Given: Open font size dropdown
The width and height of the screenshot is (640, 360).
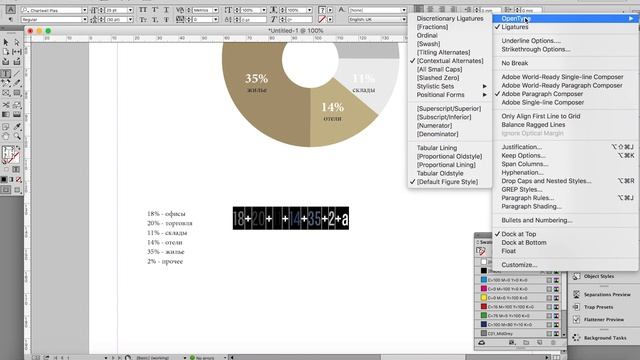Looking at the screenshot, I should pyautogui.click(x=130, y=10).
